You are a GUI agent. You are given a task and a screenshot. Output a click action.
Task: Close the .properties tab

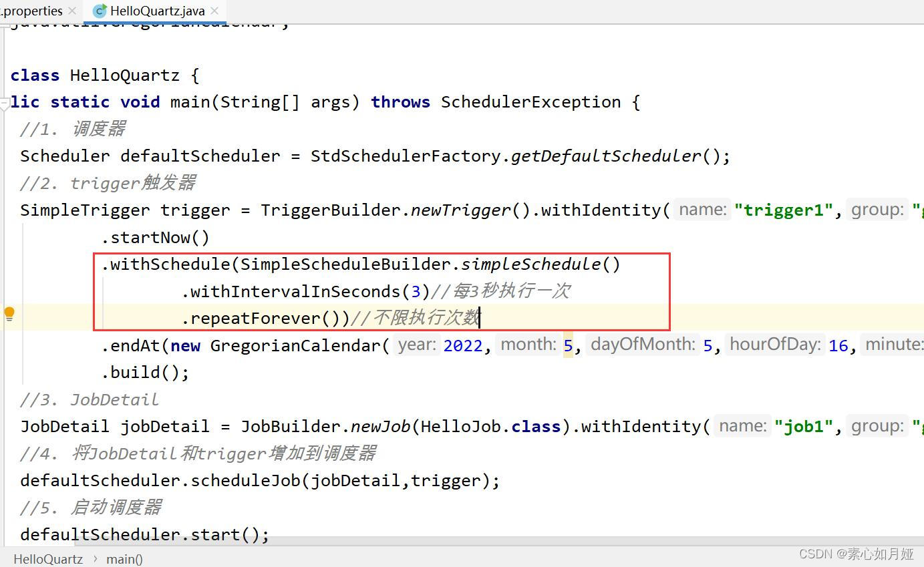click(x=72, y=11)
